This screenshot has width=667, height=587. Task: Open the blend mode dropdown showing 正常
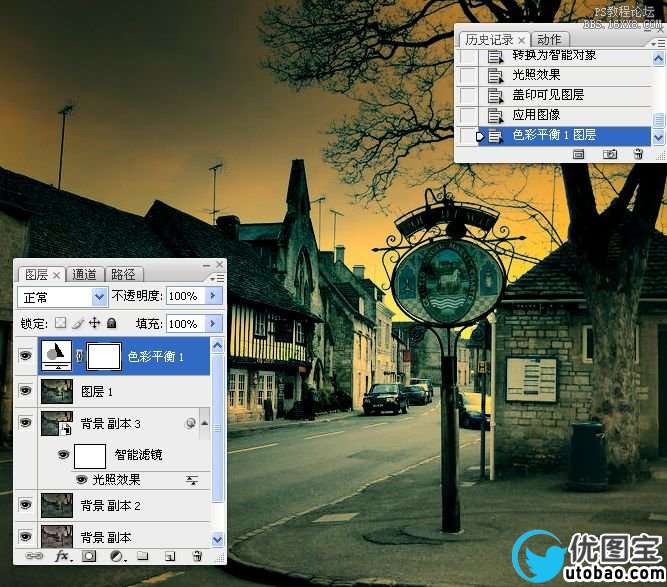[100, 297]
